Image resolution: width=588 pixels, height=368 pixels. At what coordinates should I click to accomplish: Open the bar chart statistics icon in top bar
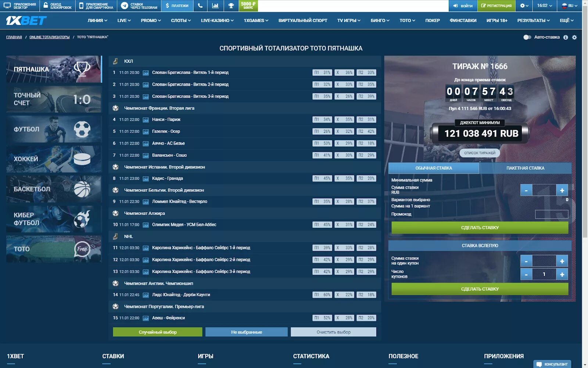tap(215, 6)
